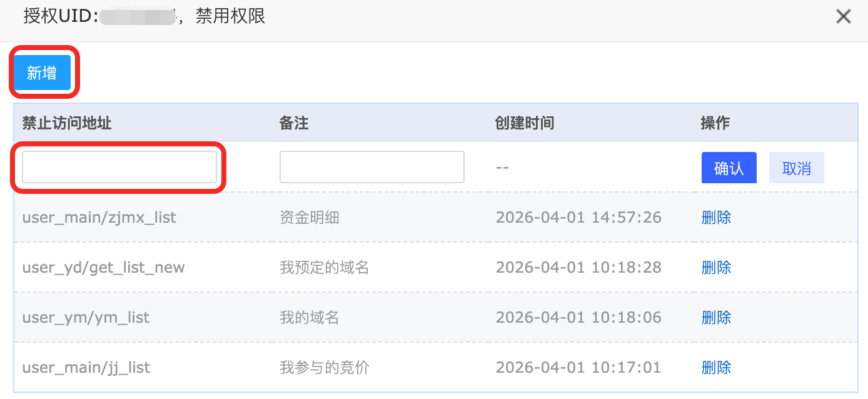Delete the user_ym/ym_list row
Screen dimensions: 868x399
click(717, 318)
